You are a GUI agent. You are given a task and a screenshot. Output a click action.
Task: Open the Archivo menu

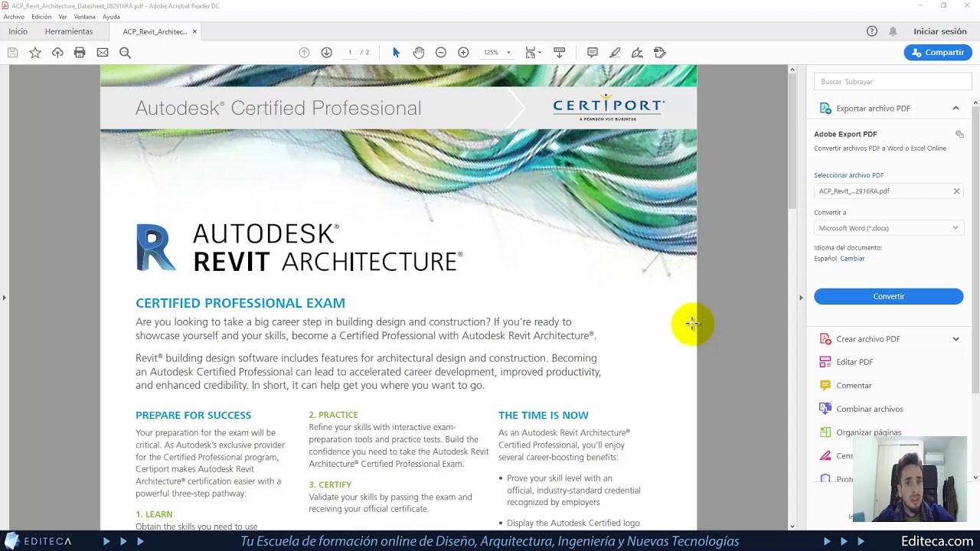point(14,17)
